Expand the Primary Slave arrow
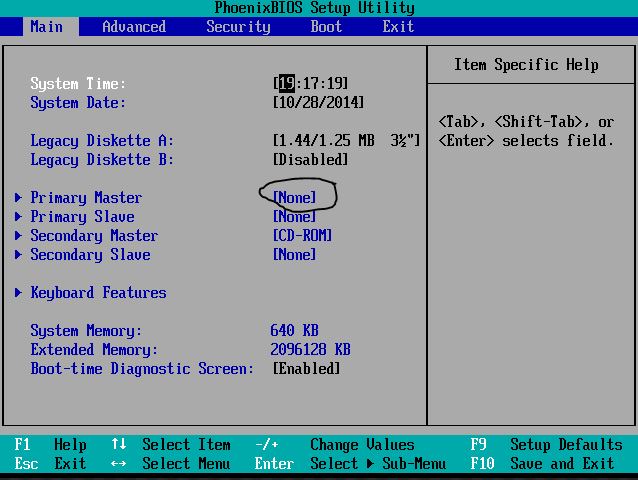Screen dimensions: 638x480 (x=18, y=216)
